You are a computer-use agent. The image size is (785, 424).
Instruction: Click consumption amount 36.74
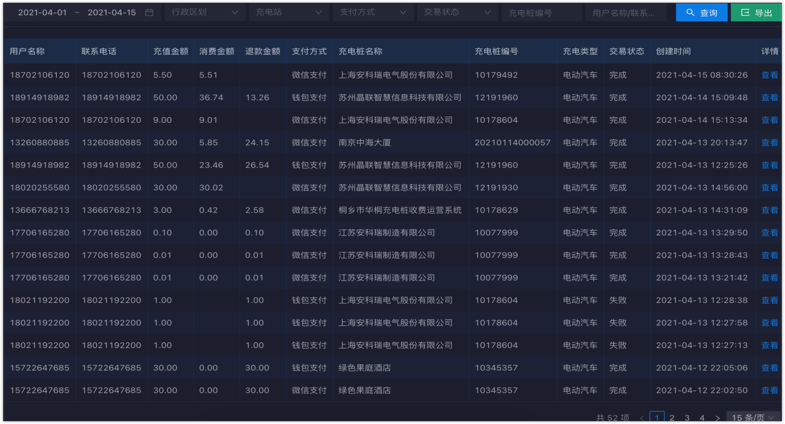click(211, 98)
